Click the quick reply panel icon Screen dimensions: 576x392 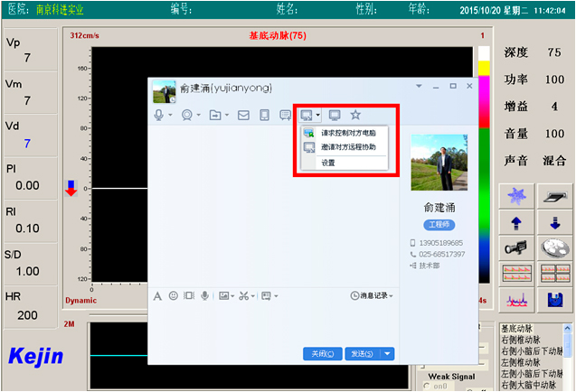point(266,295)
